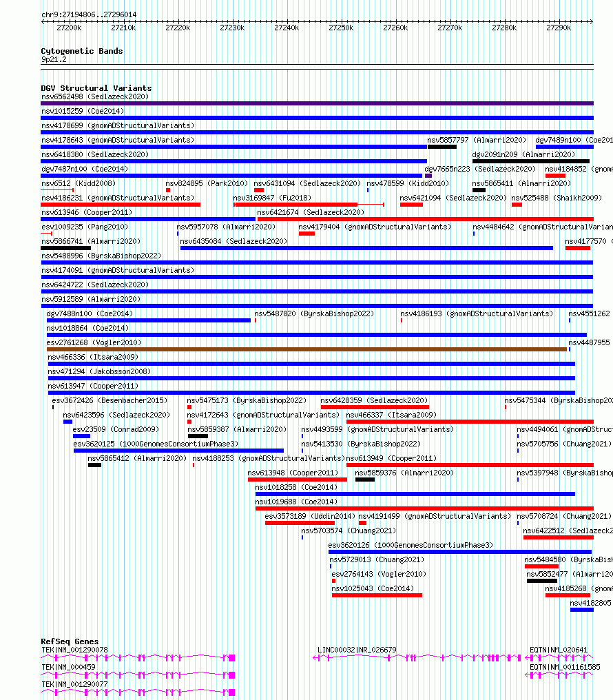Click nsv6428359 (Sedlazeck2020) label
Image resolution: width=613 pixels, height=700 pixels.
pos(374,400)
